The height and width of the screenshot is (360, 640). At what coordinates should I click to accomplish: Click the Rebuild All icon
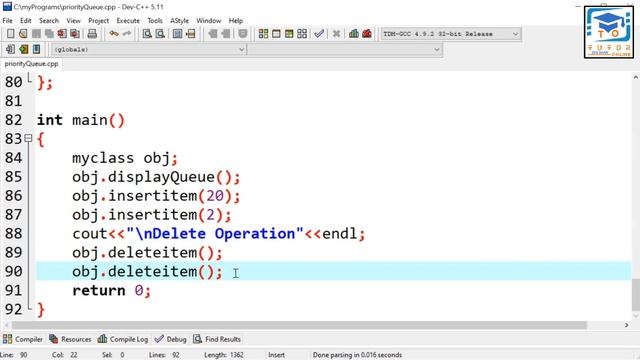302,34
